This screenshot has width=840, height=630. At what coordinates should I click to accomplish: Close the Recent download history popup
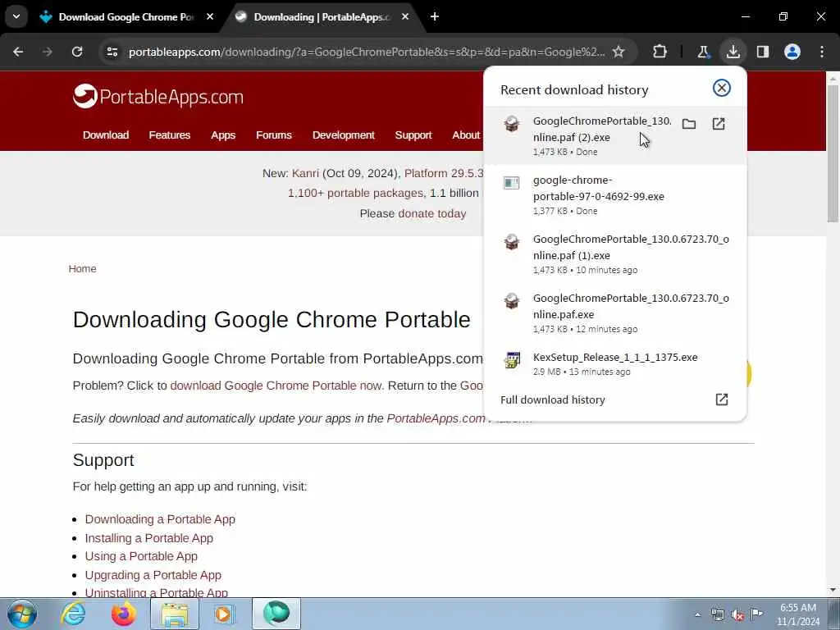pos(722,88)
